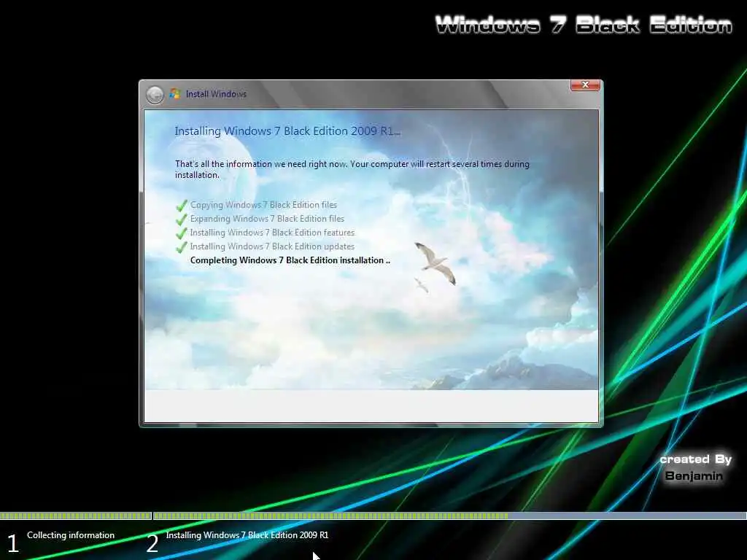Click the "Collecting information" stage label
The image size is (747, 560).
[x=71, y=535]
